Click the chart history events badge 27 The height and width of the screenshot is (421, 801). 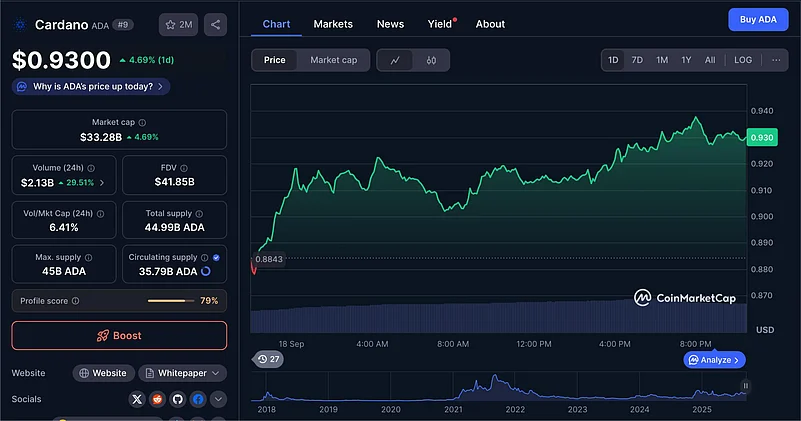pos(268,359)
